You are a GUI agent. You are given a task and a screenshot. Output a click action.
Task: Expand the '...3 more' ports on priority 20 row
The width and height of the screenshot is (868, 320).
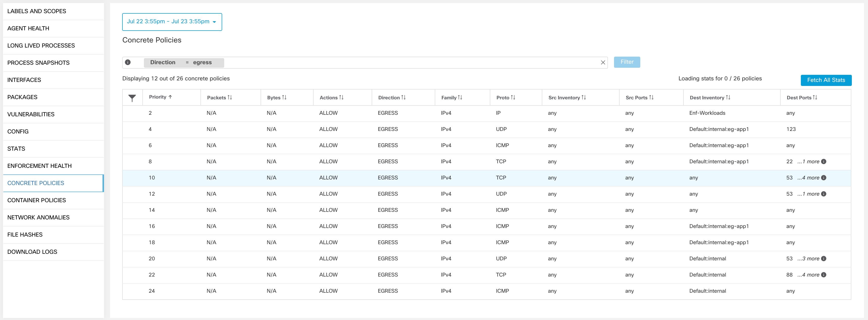808,258
